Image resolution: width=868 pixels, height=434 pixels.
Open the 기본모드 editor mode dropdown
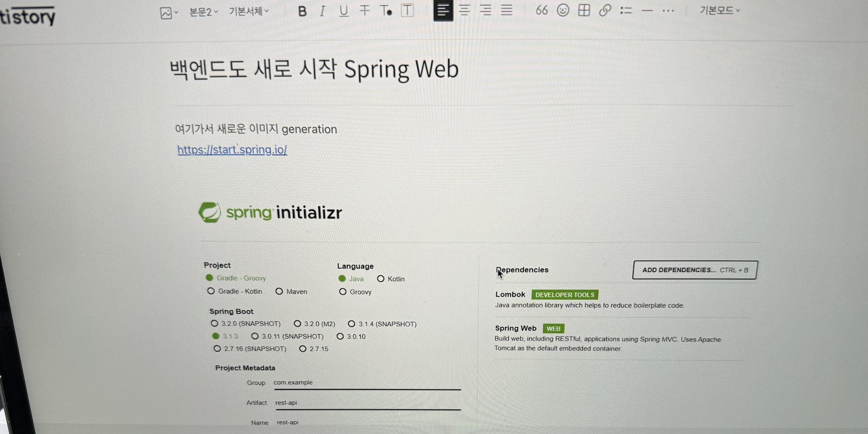(x=720, y=10)
